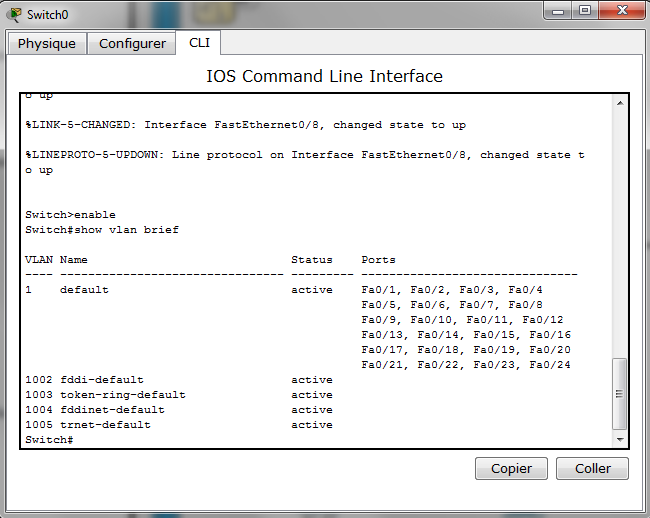The image size is (650, 518).
Task: Click the 'fddinet-default' VLAN name
Action: 112,409
